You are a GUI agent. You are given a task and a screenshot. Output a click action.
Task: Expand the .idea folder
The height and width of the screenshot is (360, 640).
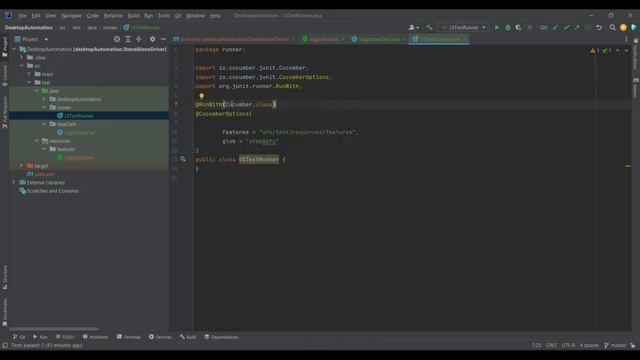[x=22, y=58]
